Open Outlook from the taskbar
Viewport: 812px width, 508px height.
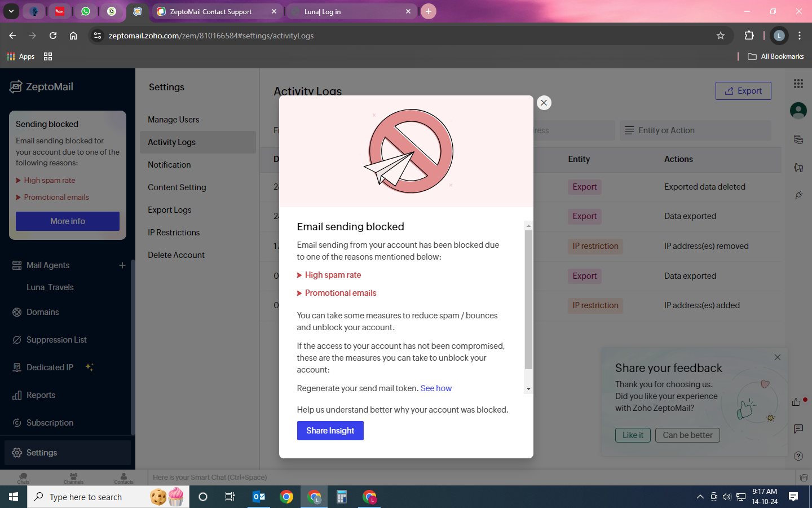pyautogui.click(x=259, y=497)
